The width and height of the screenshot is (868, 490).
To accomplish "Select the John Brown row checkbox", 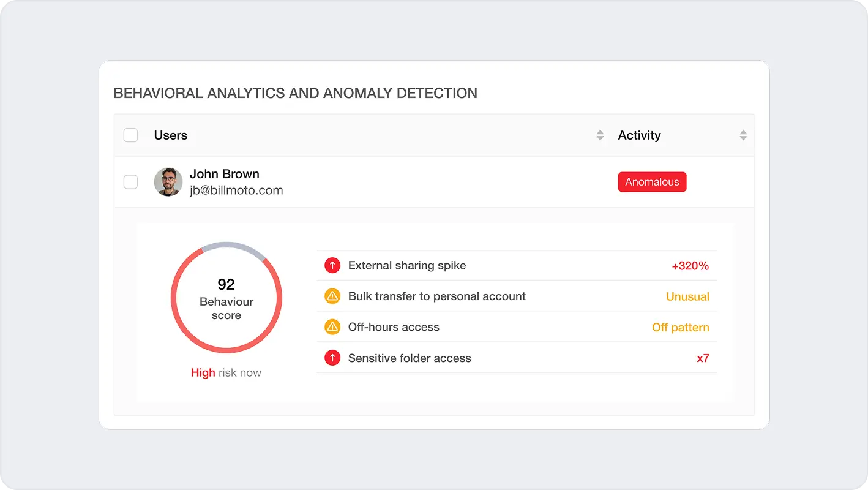I will click(130, 182).
